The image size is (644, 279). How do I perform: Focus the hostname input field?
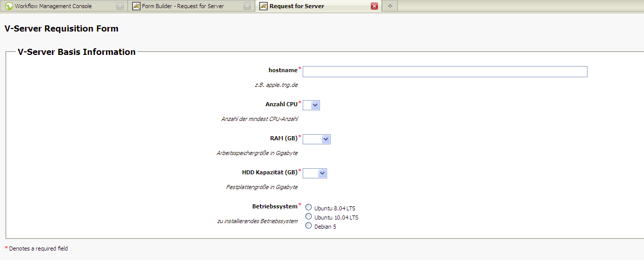click(445, 71)
